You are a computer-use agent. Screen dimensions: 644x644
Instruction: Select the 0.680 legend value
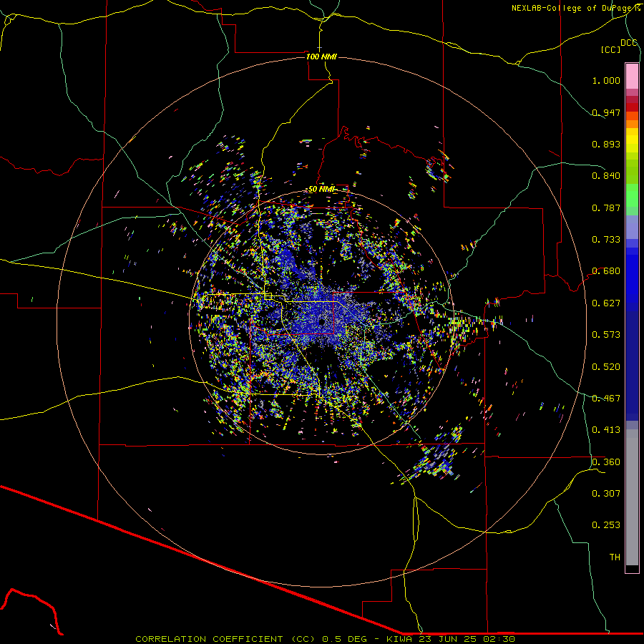click(606, 271)
